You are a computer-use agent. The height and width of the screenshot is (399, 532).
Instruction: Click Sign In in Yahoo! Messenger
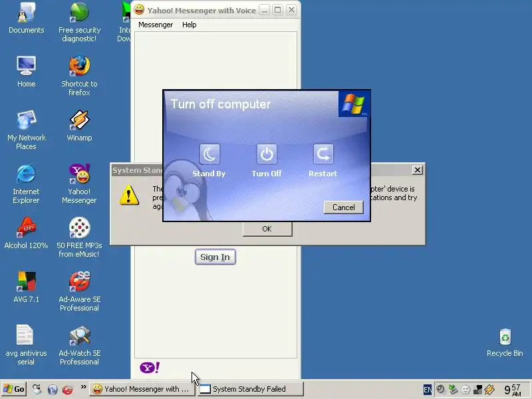point(215,257)
